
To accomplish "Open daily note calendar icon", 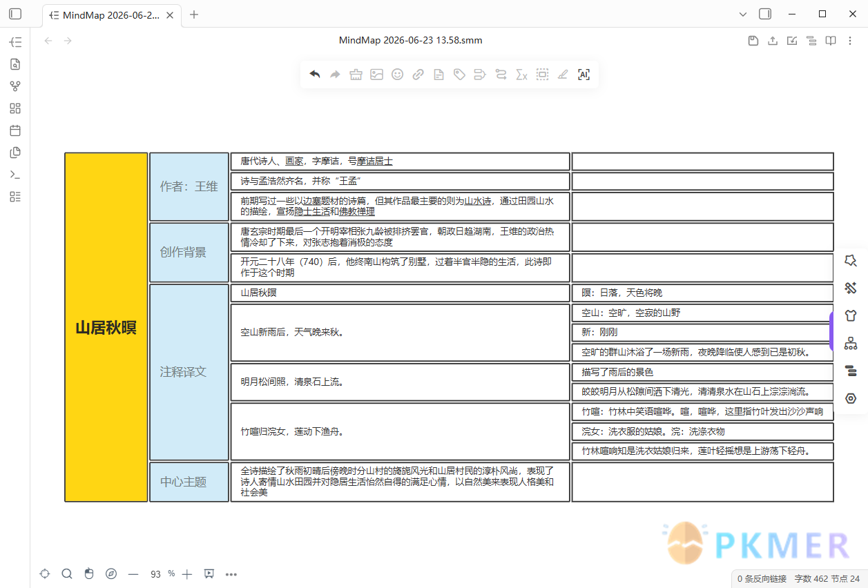I will tap(15, 130).
